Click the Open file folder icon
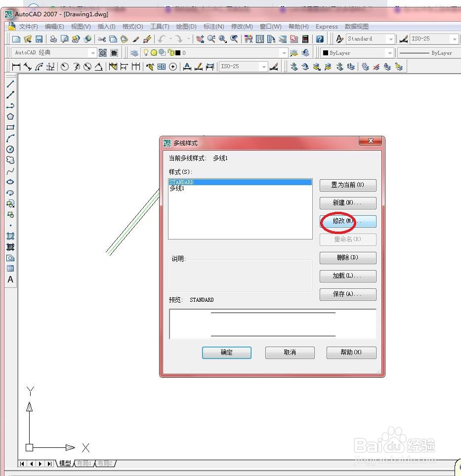 (x=28, y=39)
